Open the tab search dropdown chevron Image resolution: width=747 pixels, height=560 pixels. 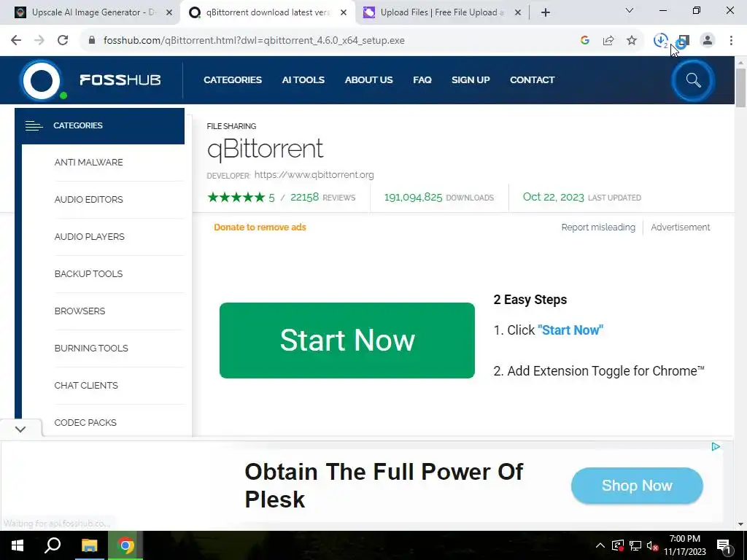tap(630, 10)
